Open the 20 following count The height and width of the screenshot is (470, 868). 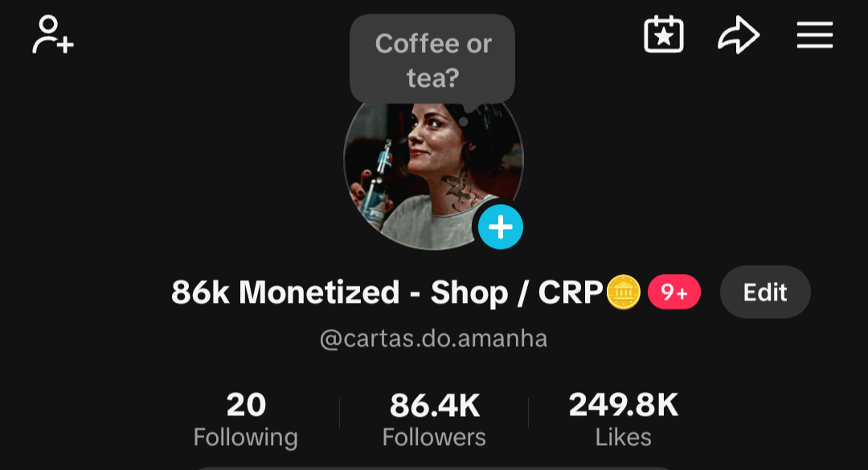pos(246,405)
